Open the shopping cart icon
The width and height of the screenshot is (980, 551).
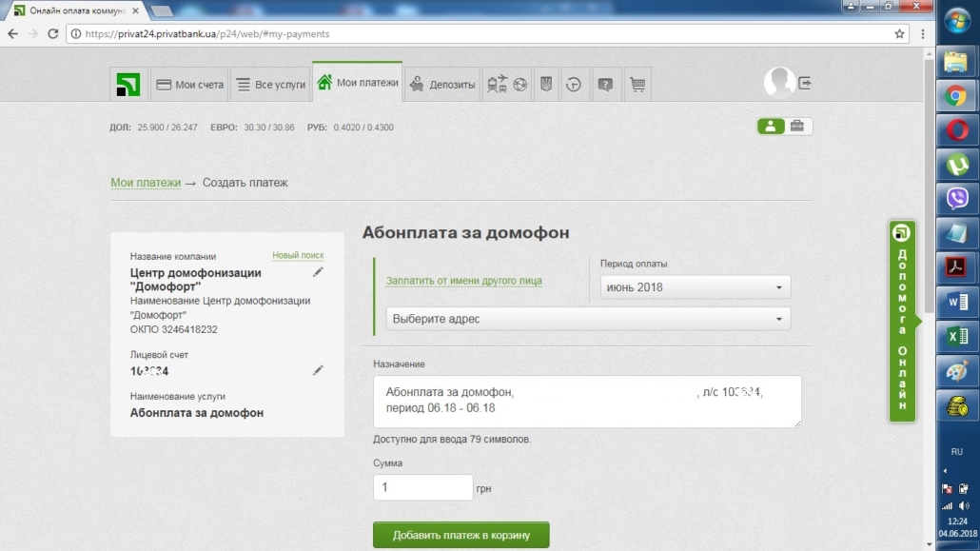[637, 84]
